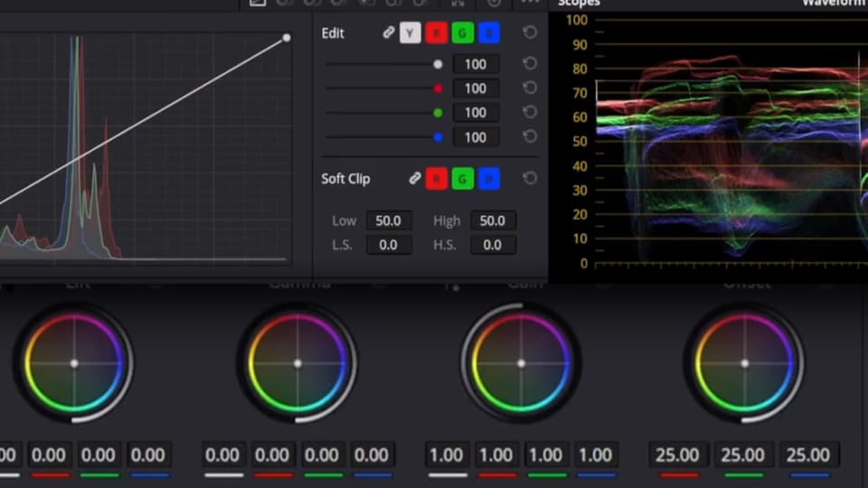Select the Gain blue 1.00 value
The width and height of the screenshot is (868, 488).
click(x=596, y=455)
